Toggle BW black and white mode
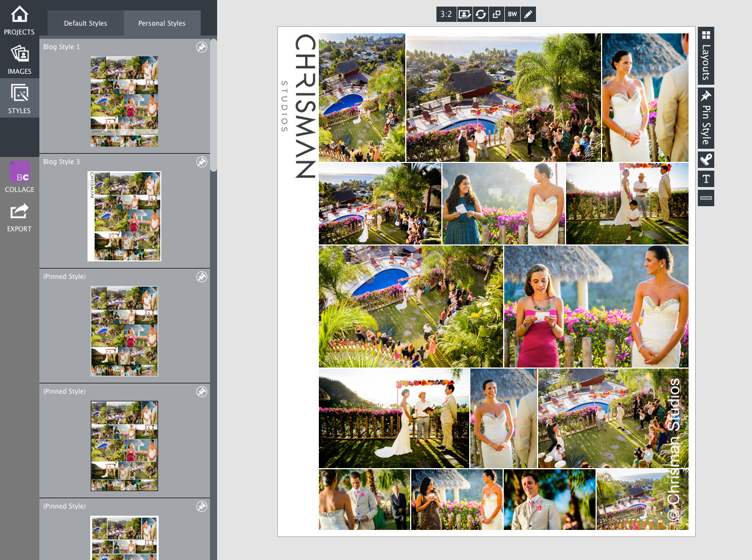The image size is (752, 560). 512,14
